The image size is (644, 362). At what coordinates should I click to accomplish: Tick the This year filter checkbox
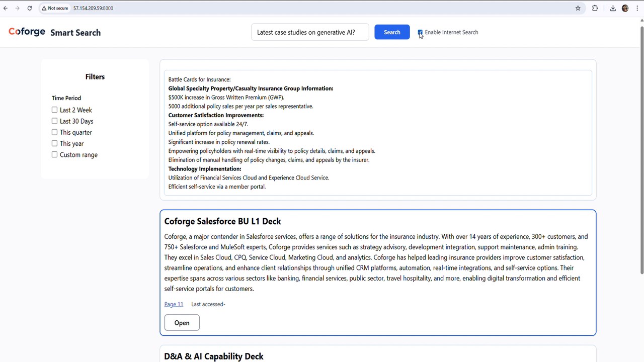(x=54, y=143)
